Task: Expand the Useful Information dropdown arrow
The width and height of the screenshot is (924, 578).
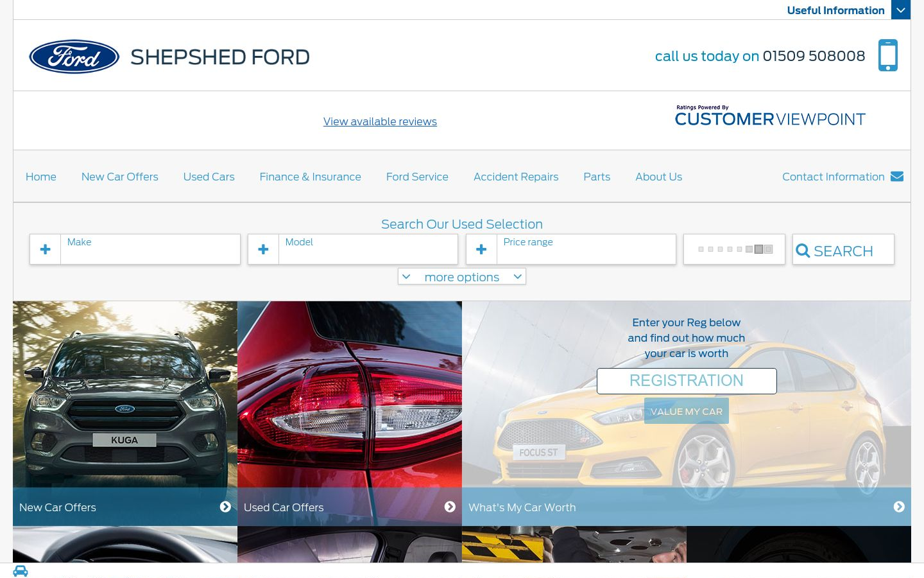Action: pyautogui.click(x=901, y=10)
